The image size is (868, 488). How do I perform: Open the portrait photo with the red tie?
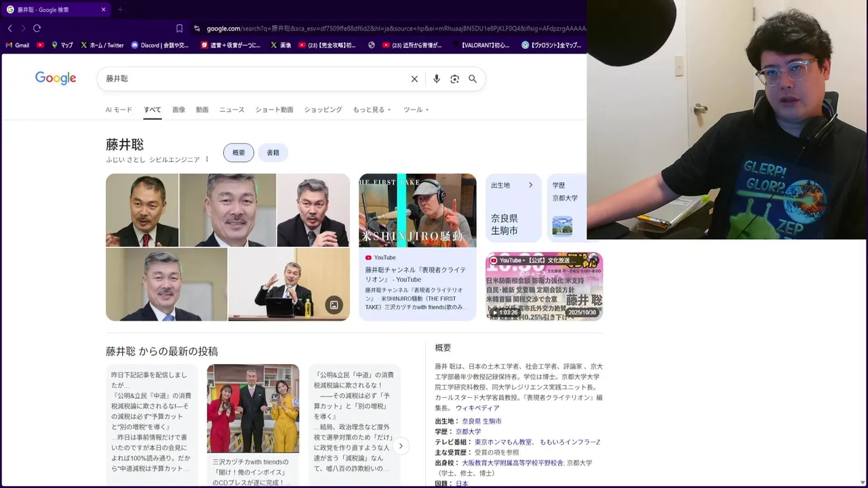pyautogui.click(x=142, y=210)
